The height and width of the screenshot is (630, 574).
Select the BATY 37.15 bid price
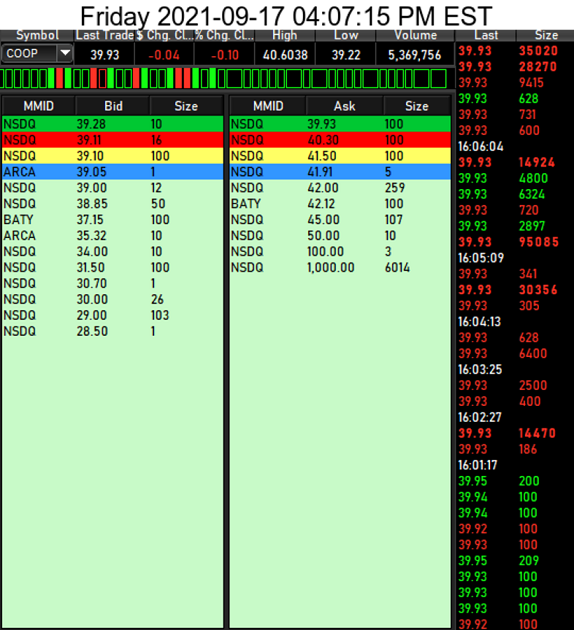coord(90,220)
